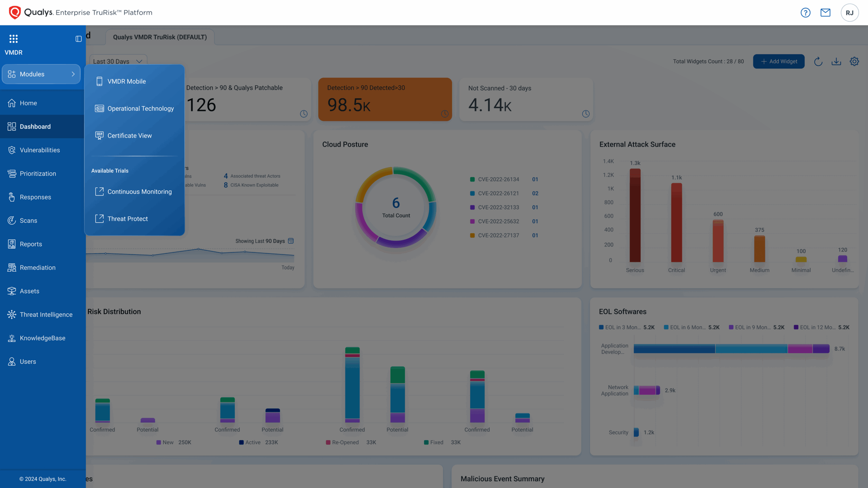Click clock icon on Not Scanned widget

(586, 114)
